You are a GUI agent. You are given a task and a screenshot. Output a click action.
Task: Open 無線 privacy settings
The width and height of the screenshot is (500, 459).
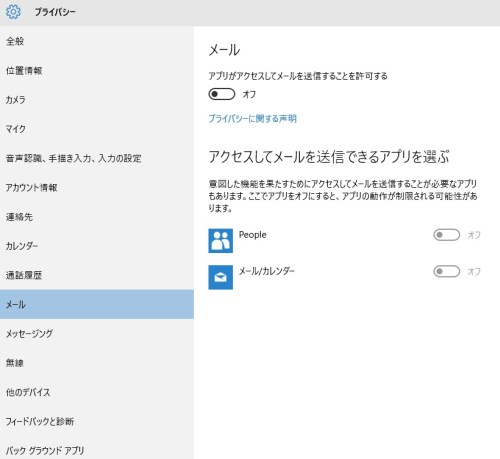click(x=97, y=363)
